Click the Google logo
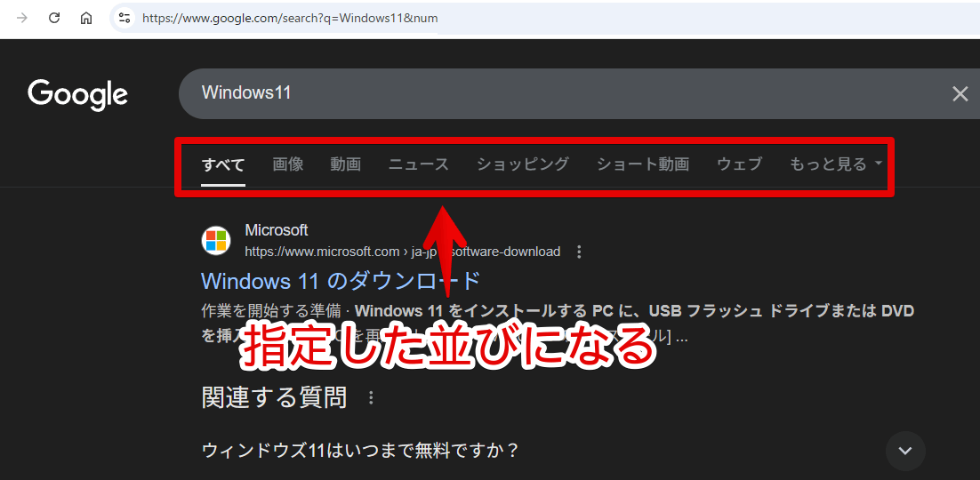980x480 pixels. click(77, 94)
